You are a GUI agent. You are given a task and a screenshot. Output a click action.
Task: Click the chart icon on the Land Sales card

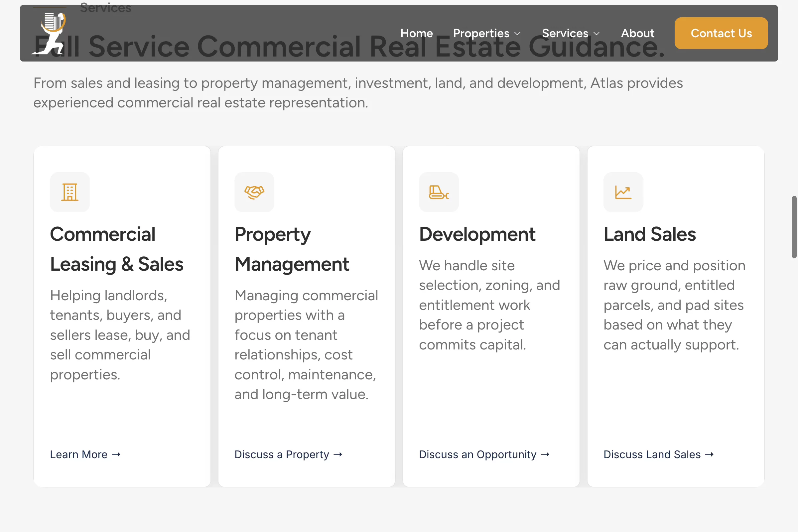pyautogui.click(x=623, y=193)
